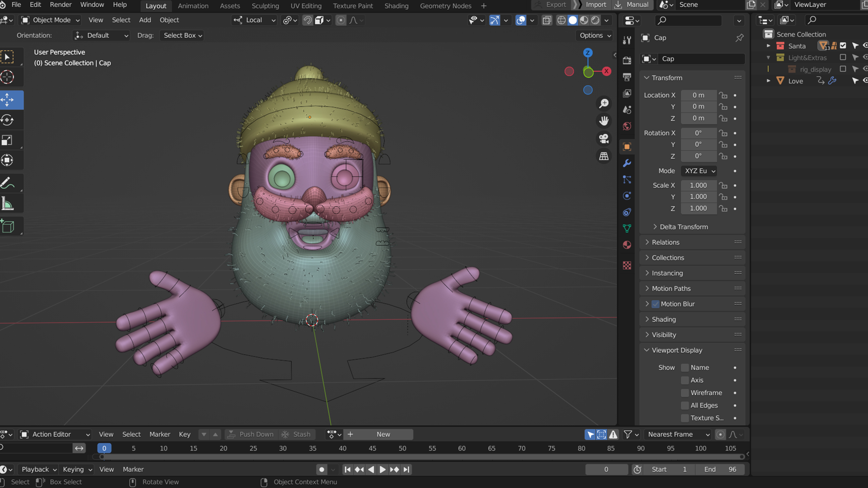The image size is (868, 488).
Task: Open the Particles properties tab
Action: [627, 180]
